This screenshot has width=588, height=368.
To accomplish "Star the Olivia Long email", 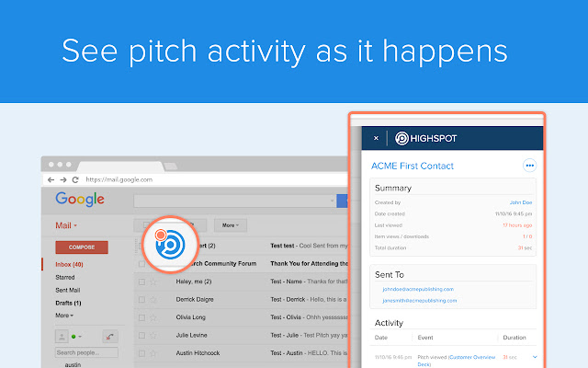I will [x=153, y=317].
